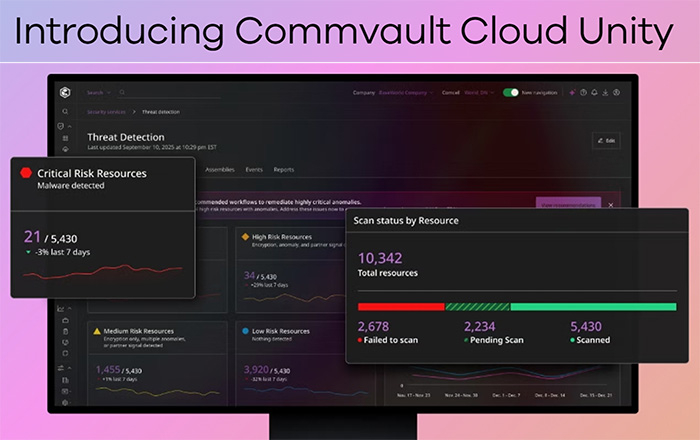Click the blue Low Risk circle icon
Image resolution: width=700 pixels, height=440 pixels.
pos(245,331)
